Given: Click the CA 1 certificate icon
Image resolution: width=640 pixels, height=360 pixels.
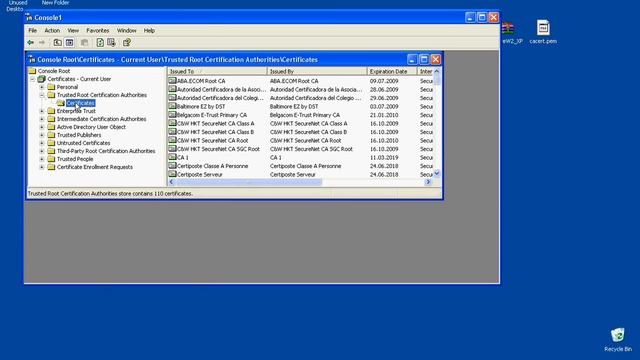Looking at the screenshot, I should 172,157.
